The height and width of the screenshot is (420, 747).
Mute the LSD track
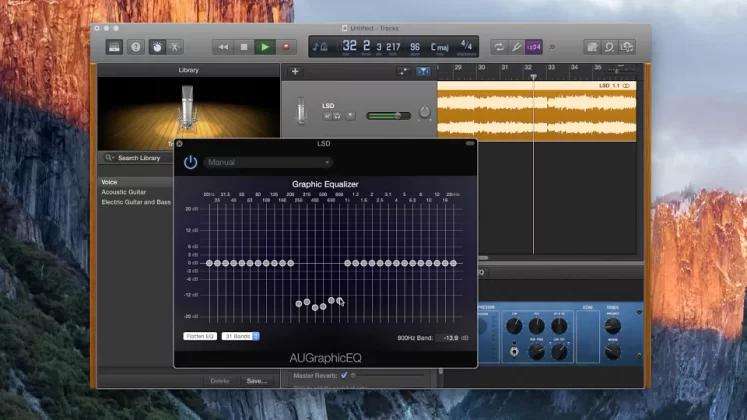pyautogui.click(x=327, y=116)
